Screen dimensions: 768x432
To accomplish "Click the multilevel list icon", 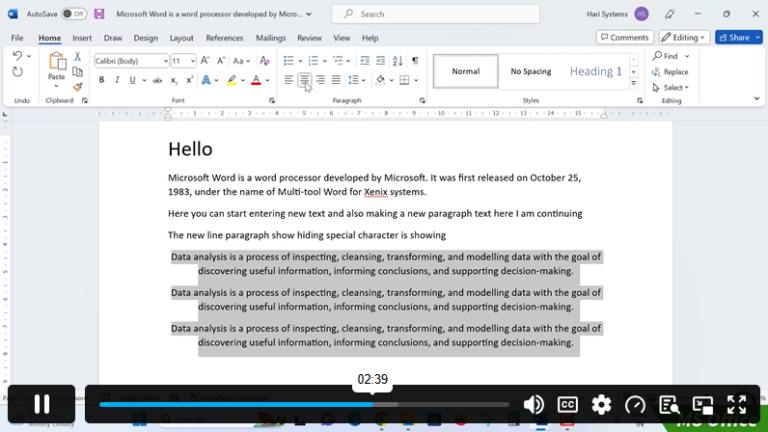I will [x=338, y=61].
